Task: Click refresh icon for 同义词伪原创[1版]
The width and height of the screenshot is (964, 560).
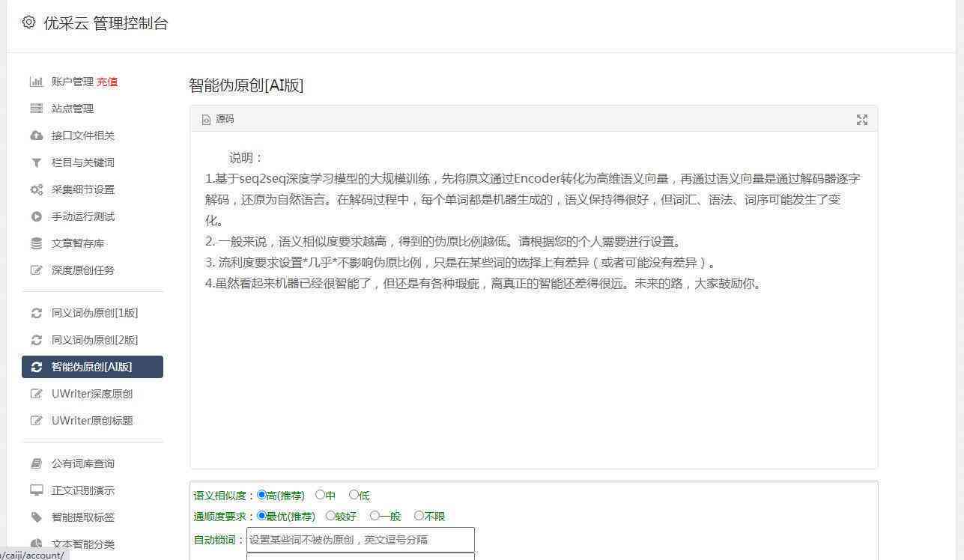Action: coord(36,313)
